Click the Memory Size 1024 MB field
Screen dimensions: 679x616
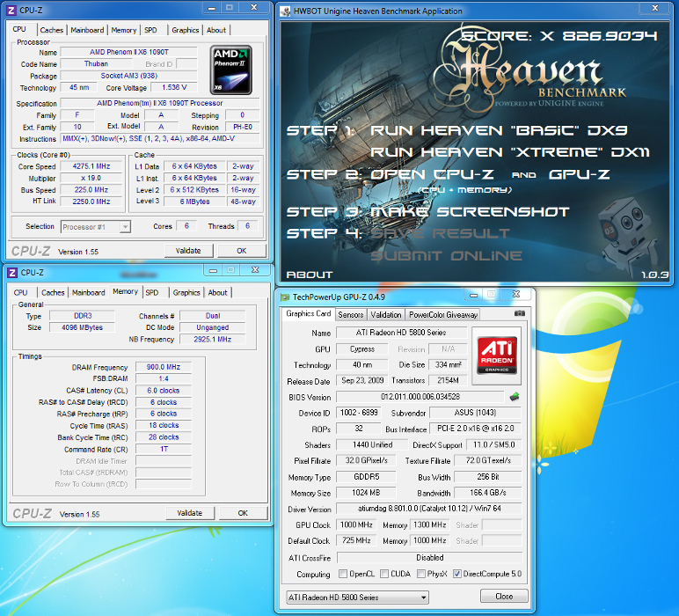pyautogui.click(x=366, y=493)
